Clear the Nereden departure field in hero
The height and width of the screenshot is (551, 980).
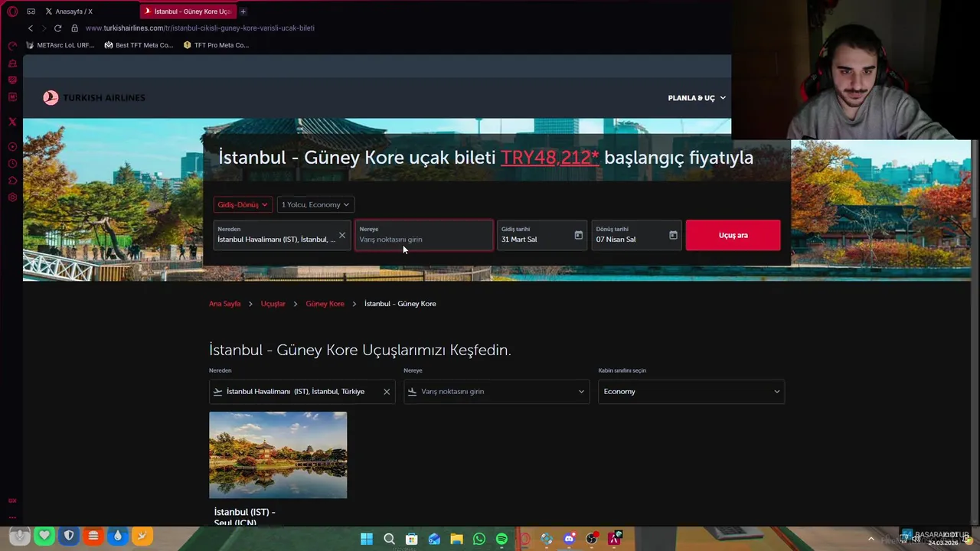coord(342,235)
